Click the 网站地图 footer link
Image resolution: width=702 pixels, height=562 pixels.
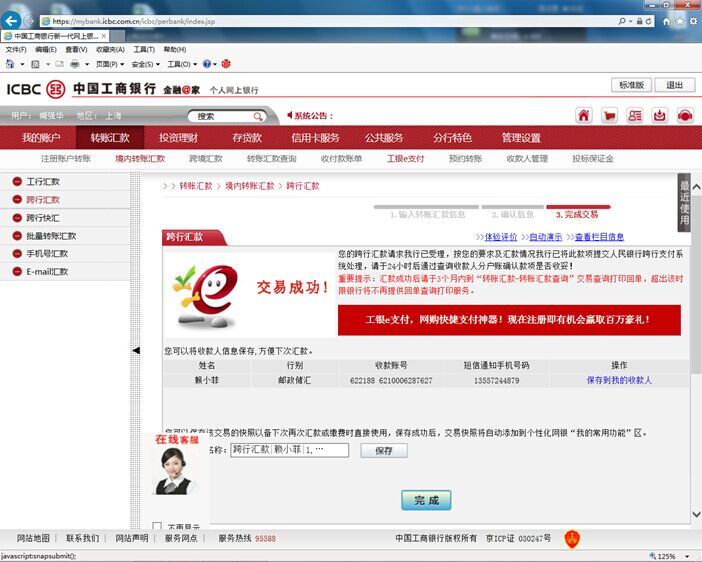[33, 538]
